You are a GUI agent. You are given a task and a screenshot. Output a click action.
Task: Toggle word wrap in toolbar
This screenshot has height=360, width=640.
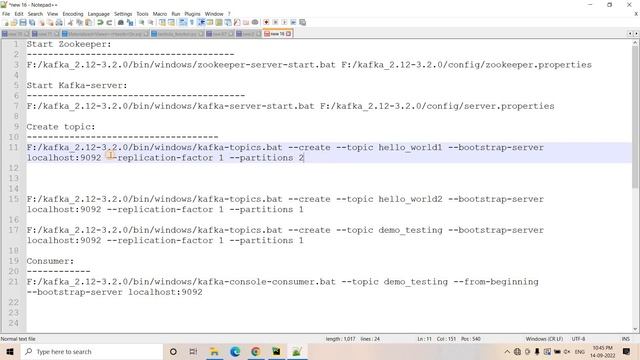click(183, 22)
